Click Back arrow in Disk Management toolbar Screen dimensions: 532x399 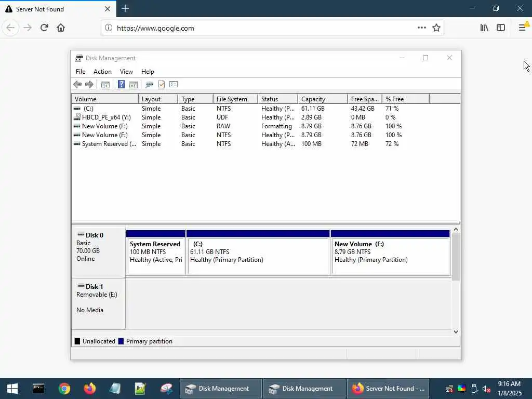77,85
